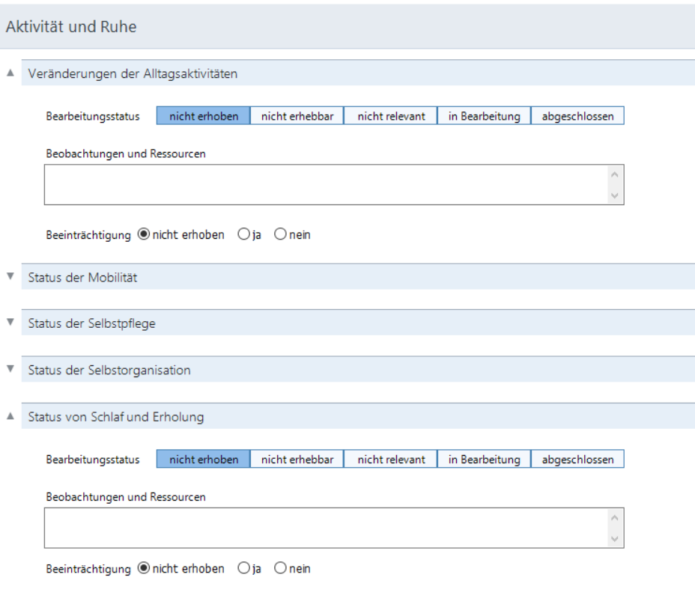Click Beobachtungen und Ressourcen field under Schlaf
This screenshot has height=616, width=695.
tap(327, 528)
